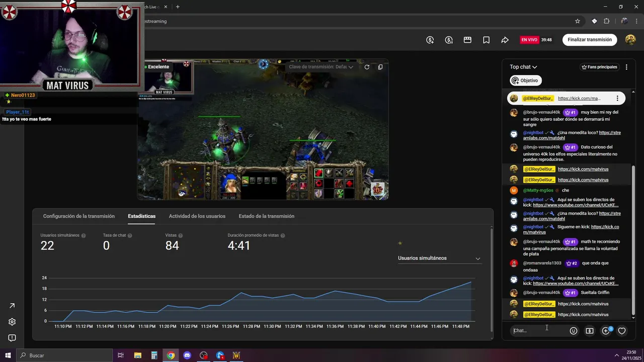Open Chrome extensions puzzle icon
Image resolution: width=644 pixels, height=362 pixels.
click(606, 21)
